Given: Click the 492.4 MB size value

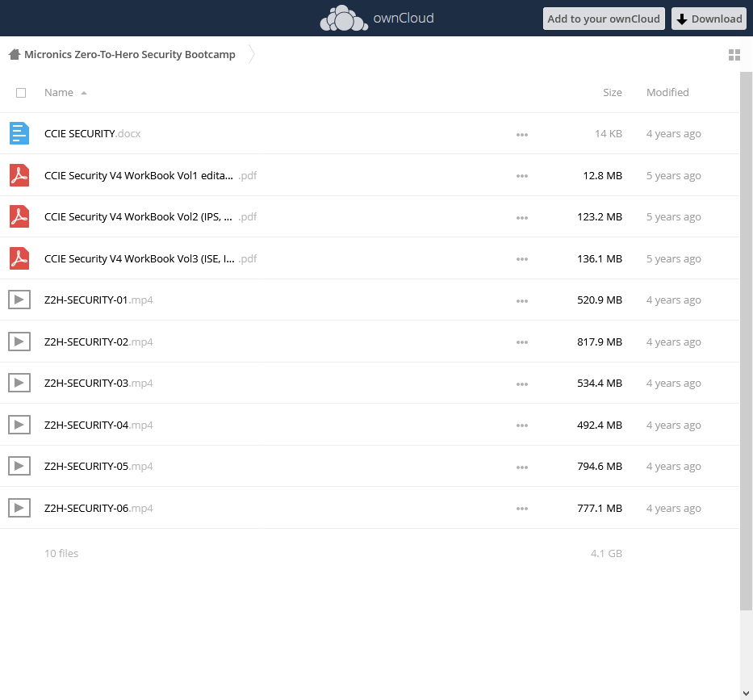Looking at the screenshot, I should tap(600, 425).
